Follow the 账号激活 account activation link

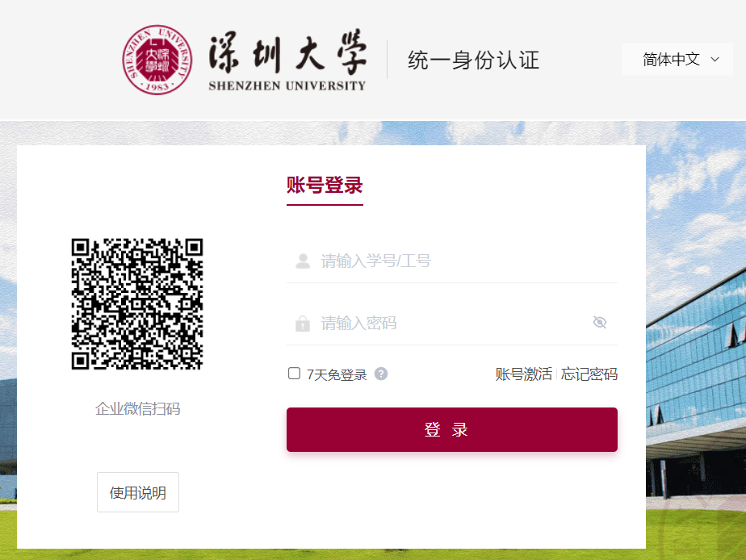click(523, 374)
